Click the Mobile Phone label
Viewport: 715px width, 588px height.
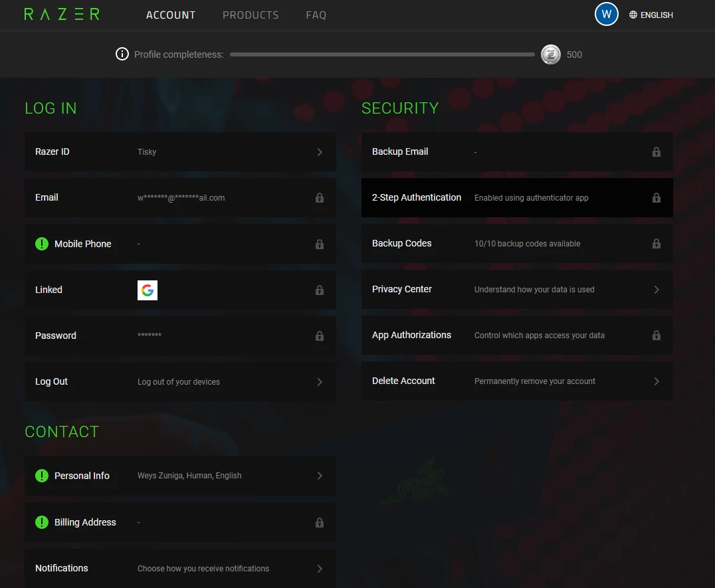(x=83, y=244)
